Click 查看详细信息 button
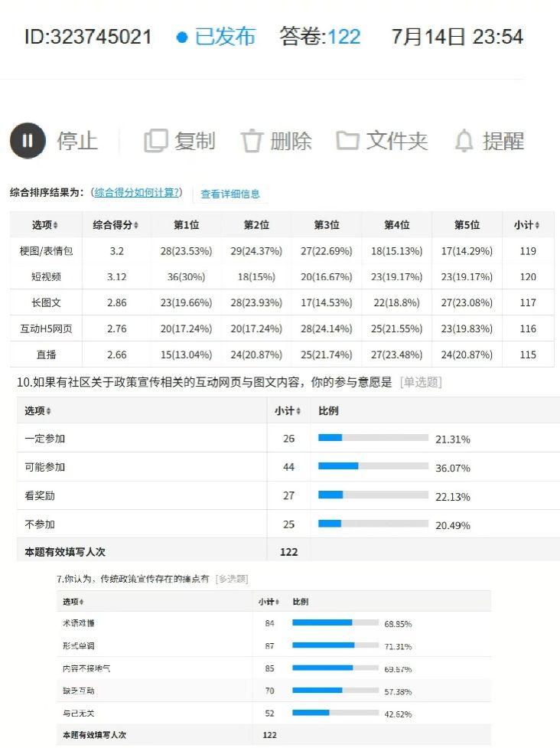This screenshot has height=748, width=560. pyautogui.click(x=230, y=194)
